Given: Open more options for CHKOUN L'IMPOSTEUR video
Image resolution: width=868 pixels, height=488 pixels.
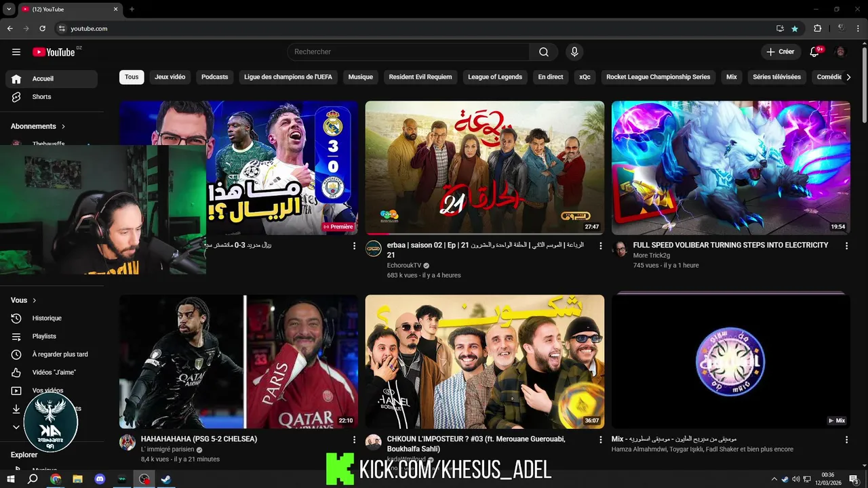Looking at the screenshot, I should point(600,440).
